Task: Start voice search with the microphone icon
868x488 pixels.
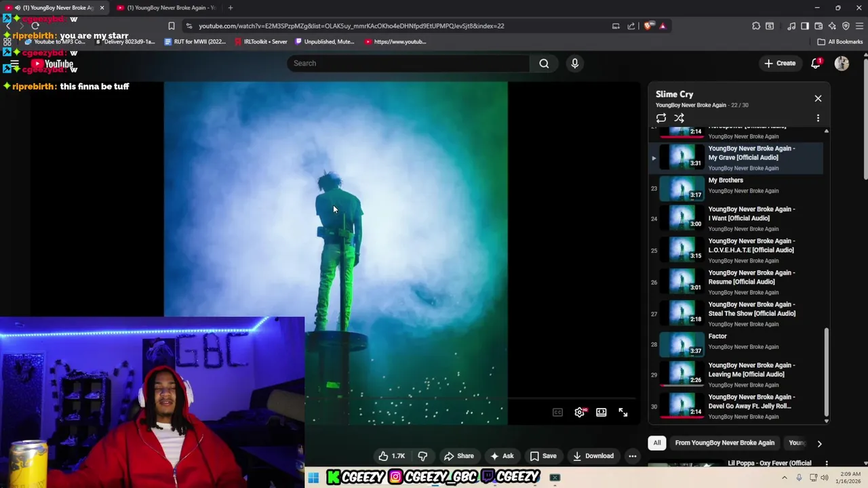Action: tap(574, 63)
